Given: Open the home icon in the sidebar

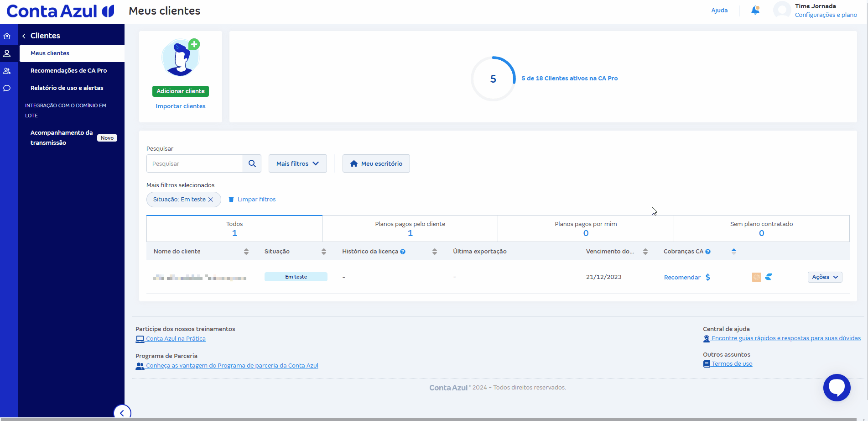Looking at the screenshot, I should coord(7,35).
